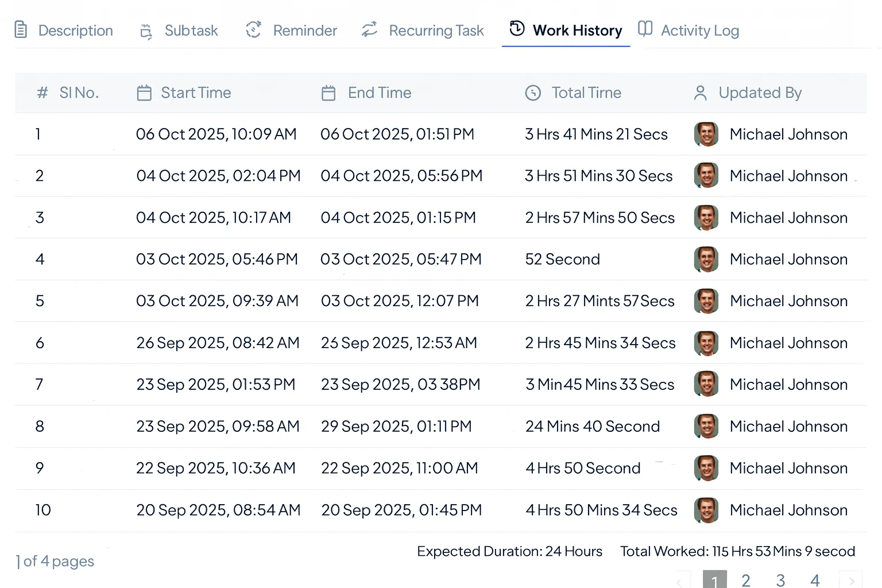Click the hash icon beside Sl No.
This screenshot has height=588, width=882.
click(42, 93)
